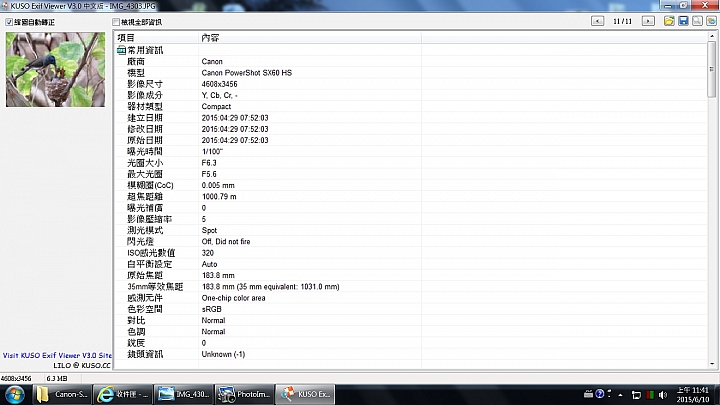Switch to the Internet Explorer taskbar item

pos(123,394)
